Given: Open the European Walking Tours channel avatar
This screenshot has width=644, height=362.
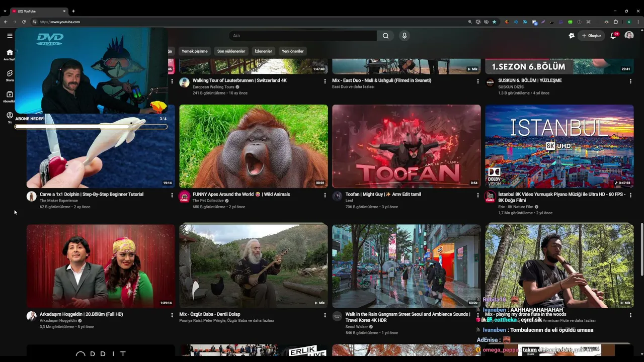Looking at the screenshot, I should click(x=184, y=82).
